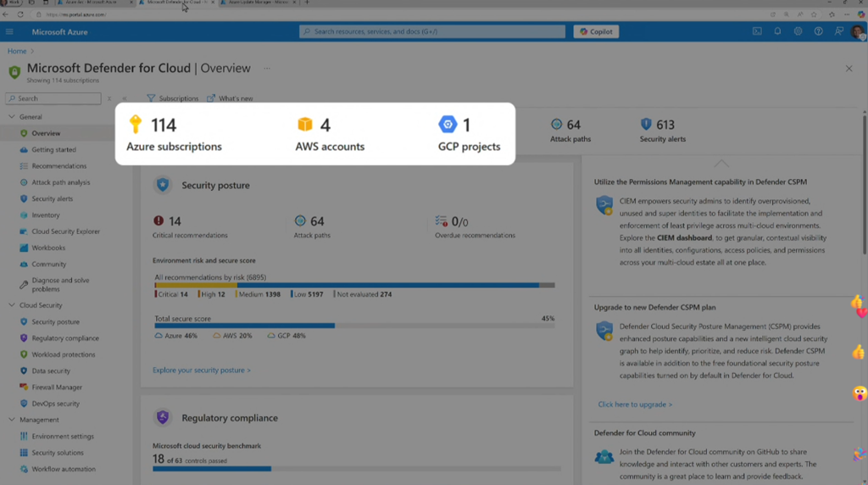Click the user account avatar

coord(858,31)
